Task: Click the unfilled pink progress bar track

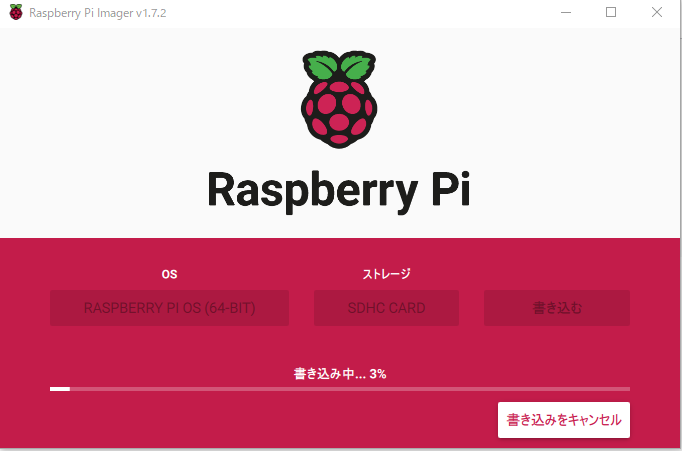Action: coord(350,389)
